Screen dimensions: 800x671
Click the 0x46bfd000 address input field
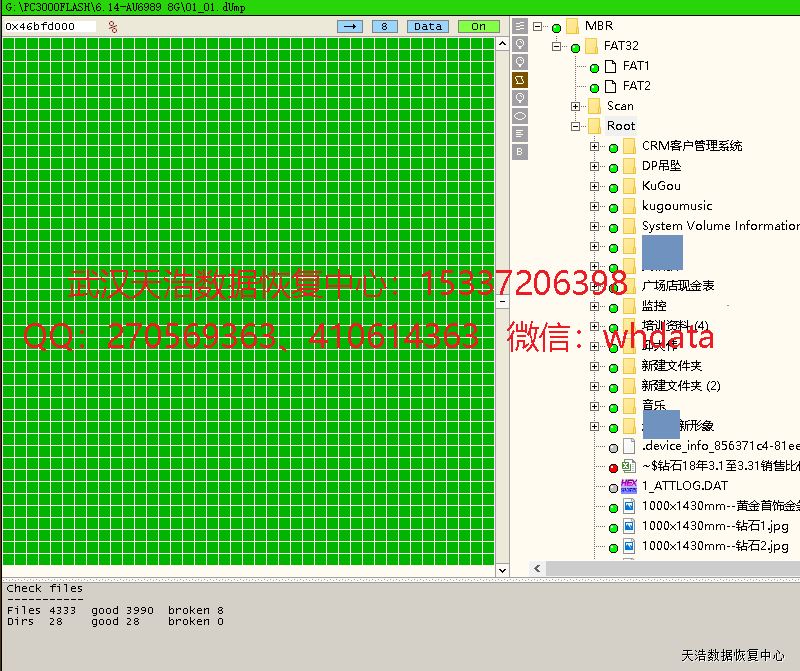(50, 26)
